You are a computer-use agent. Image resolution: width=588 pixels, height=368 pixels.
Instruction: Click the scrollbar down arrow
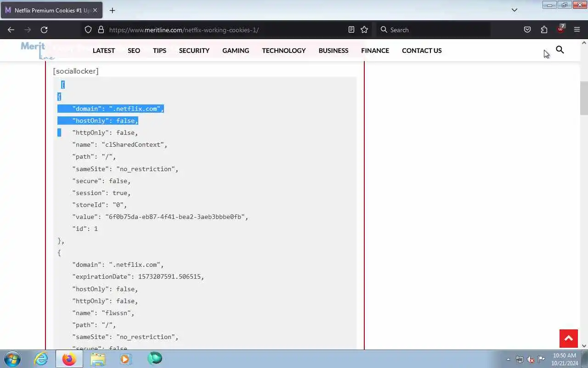click(x=584, y=346)
